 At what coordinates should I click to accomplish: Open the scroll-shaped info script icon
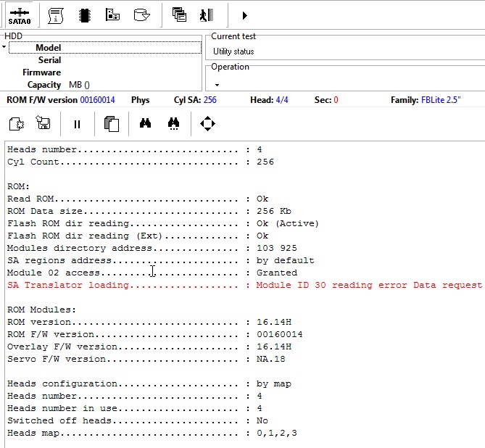[56, 15]
